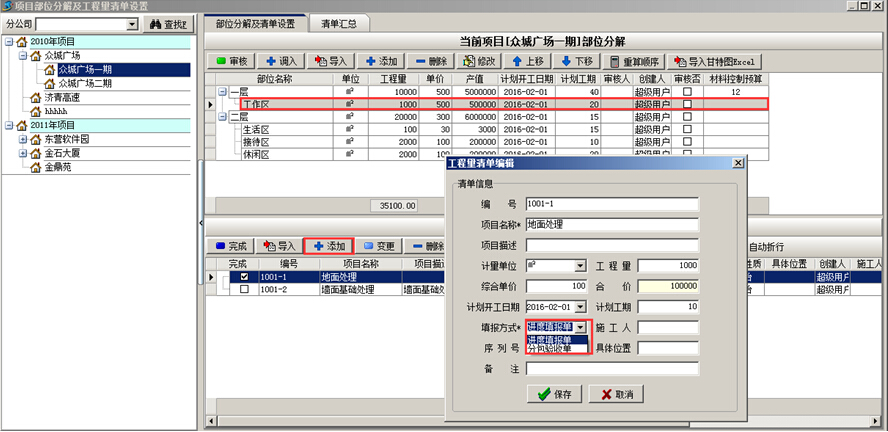888x432 pixels.
Task: Tick 审核否 checkbox in the 工作区 row
Action: coord(687,104)
